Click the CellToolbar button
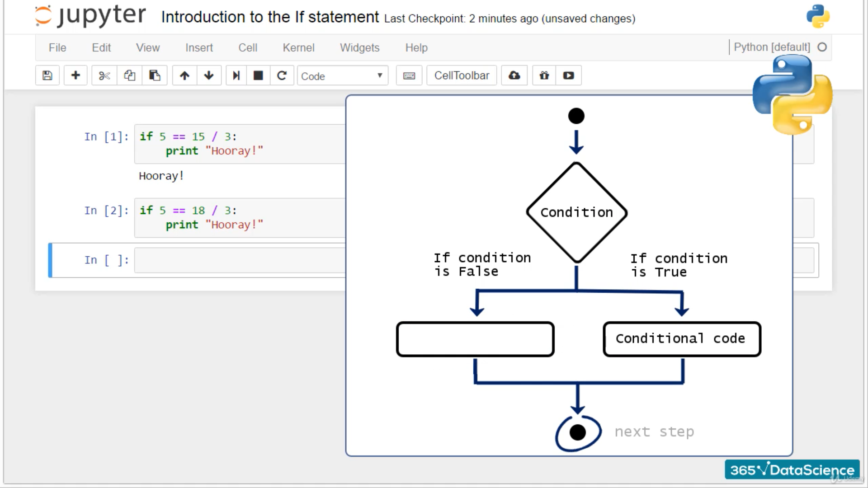 click(x=462, y=75)
